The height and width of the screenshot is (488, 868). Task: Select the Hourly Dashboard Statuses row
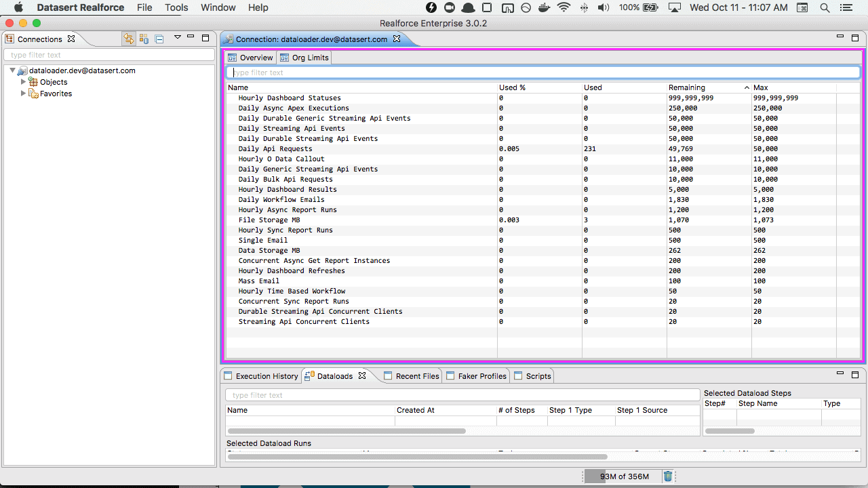543,98
